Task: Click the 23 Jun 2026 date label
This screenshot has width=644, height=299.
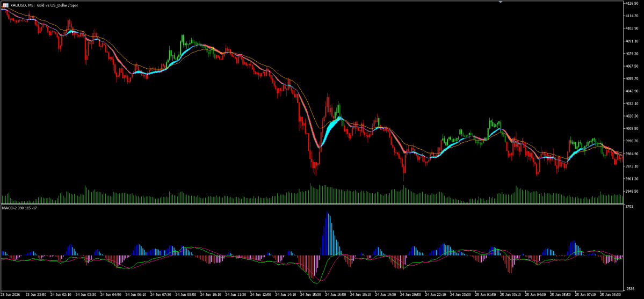Action: tap(10, 295)
